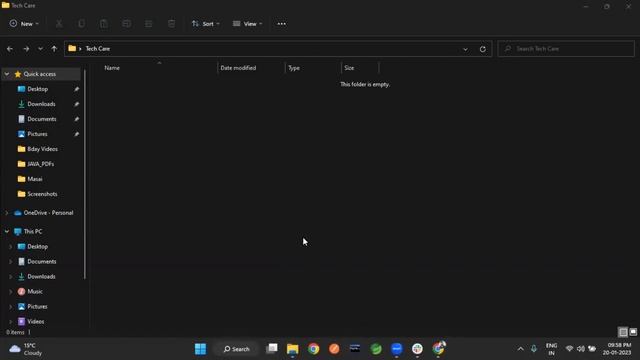Open recent locations chevron

tap(40, 49)
